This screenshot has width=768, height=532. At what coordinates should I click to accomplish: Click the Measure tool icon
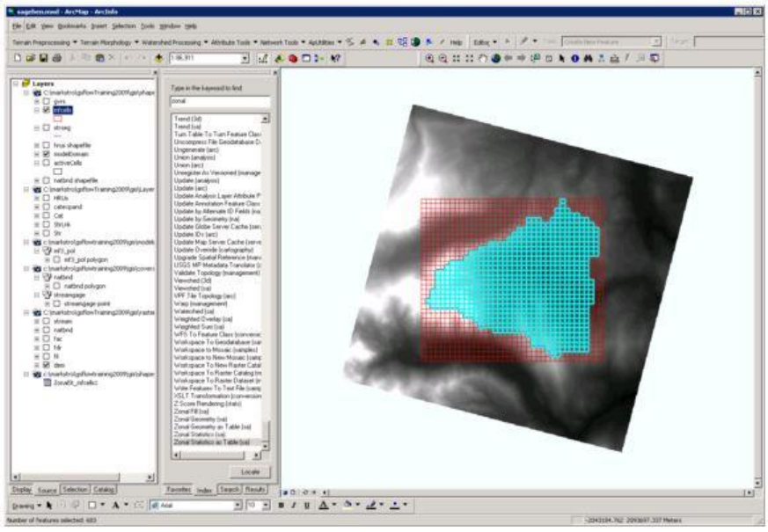point(614,59)
